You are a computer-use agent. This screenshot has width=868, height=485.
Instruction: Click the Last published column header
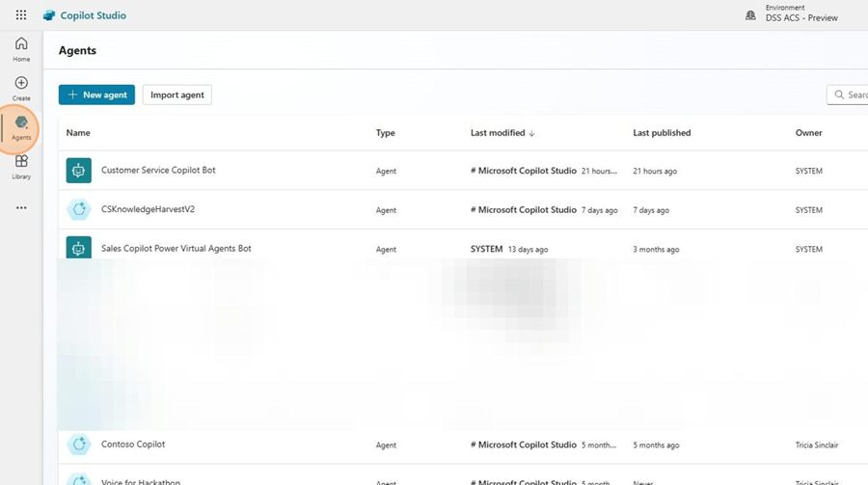click(662, 133)
